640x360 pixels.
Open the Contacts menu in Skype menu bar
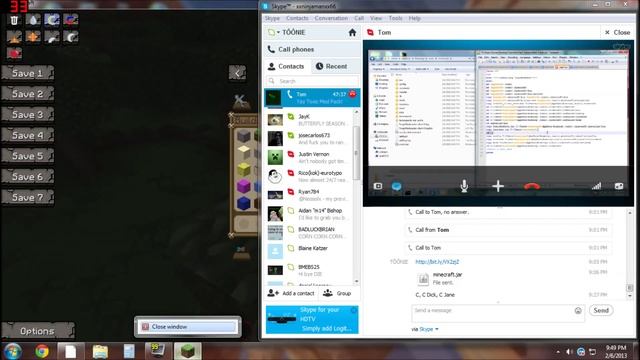click(297, 18)
